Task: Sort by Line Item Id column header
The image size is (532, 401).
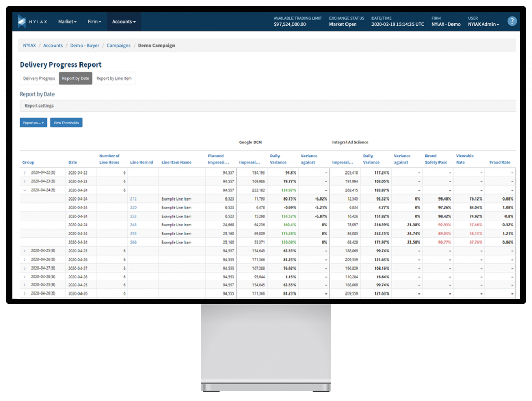Action: tap(141, 162)
